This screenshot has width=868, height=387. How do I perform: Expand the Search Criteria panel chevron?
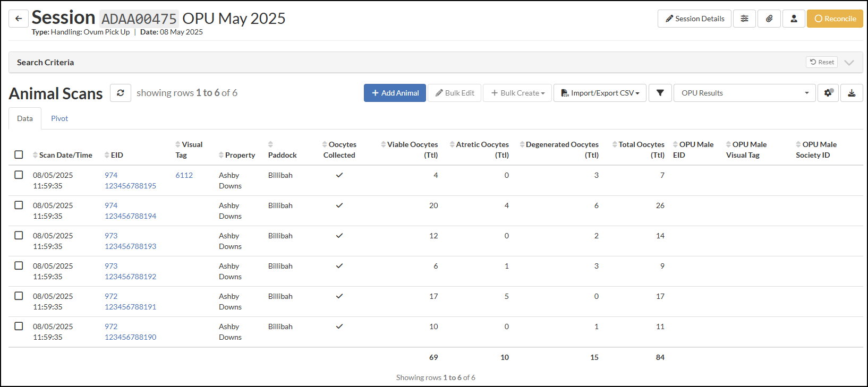849,63
